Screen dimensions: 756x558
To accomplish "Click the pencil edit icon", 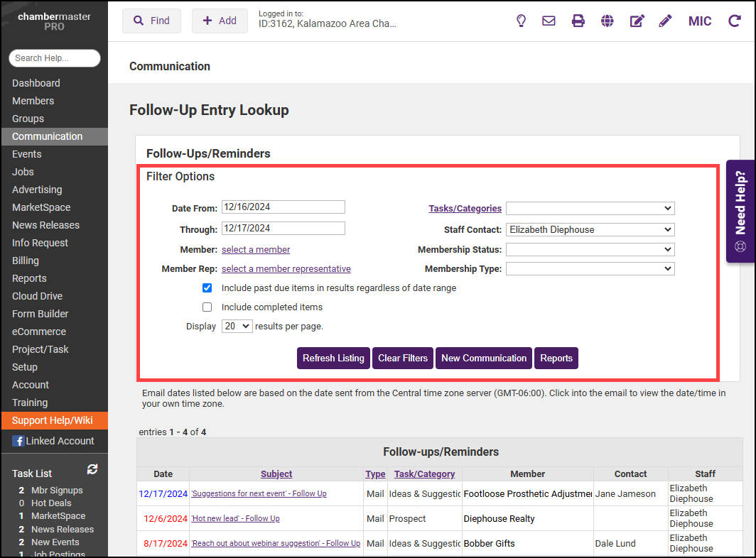I will (665, 21).
